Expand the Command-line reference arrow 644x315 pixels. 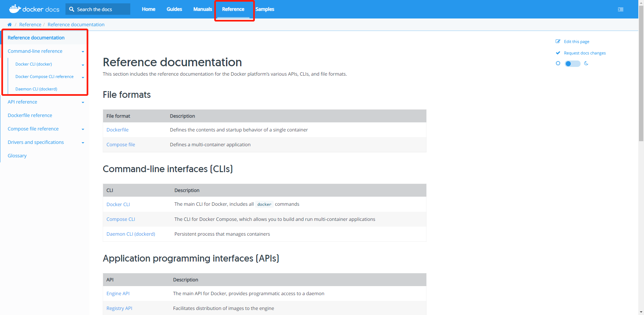[83, 51]
